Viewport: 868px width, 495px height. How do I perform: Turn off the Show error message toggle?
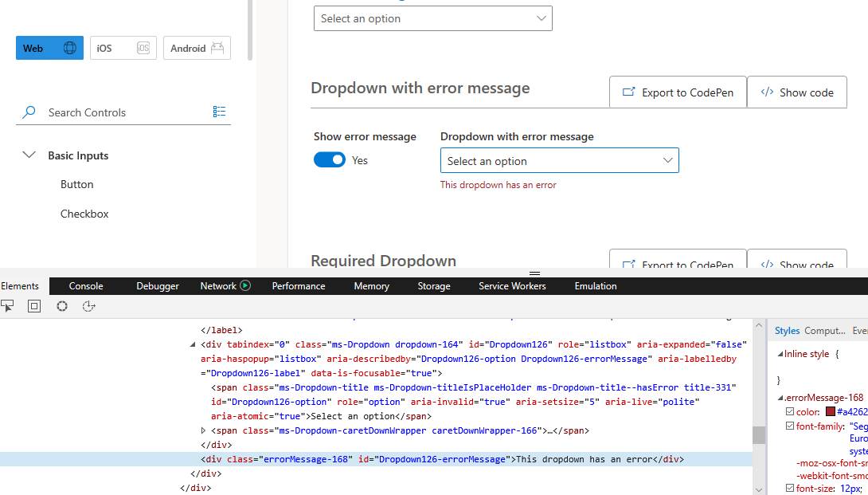tap(329, 159)
